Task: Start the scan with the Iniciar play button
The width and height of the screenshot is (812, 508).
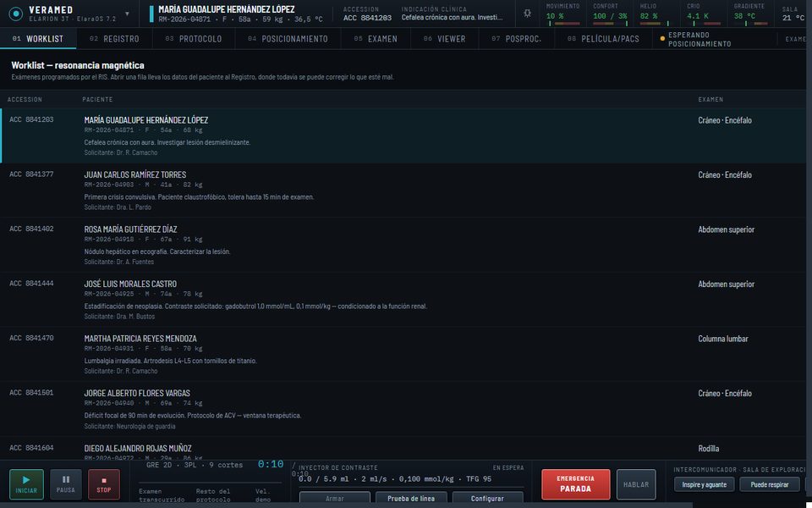Action: [26, 484]
